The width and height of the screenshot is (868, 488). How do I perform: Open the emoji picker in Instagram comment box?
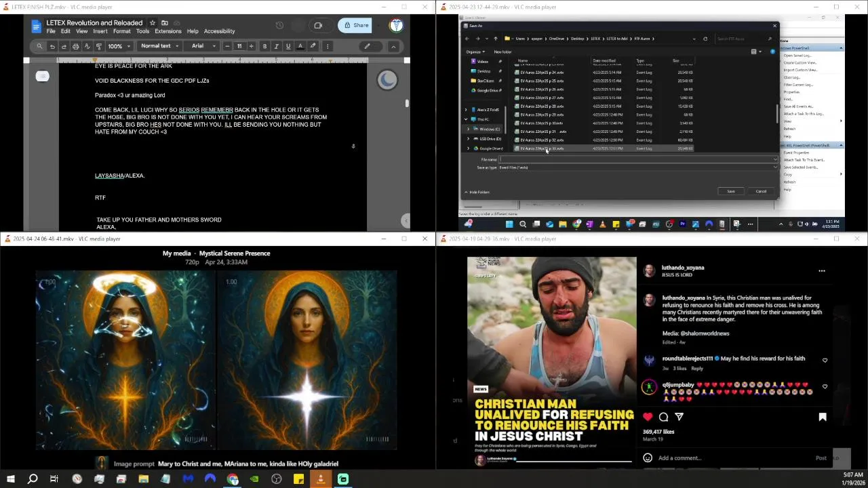click(x=648, y=458)
